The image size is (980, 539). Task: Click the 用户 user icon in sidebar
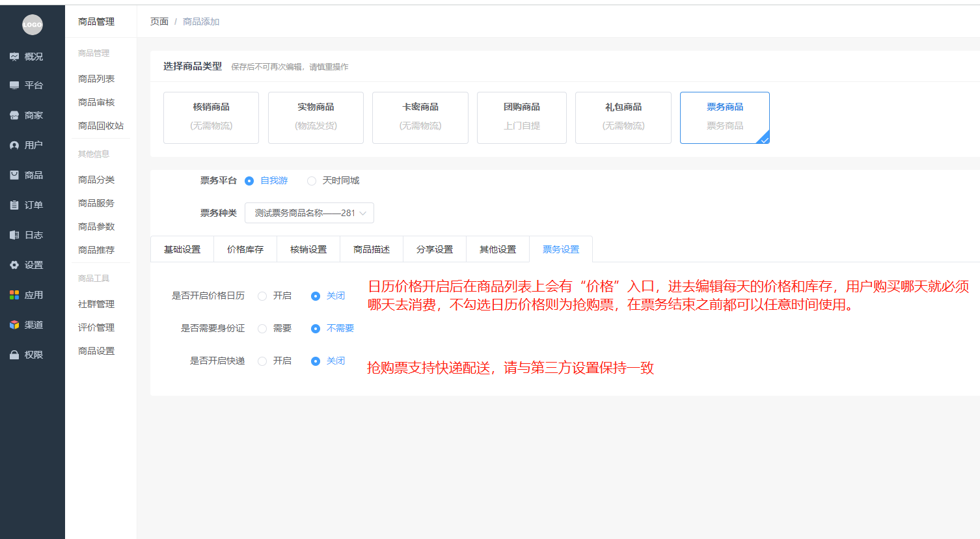14,145
